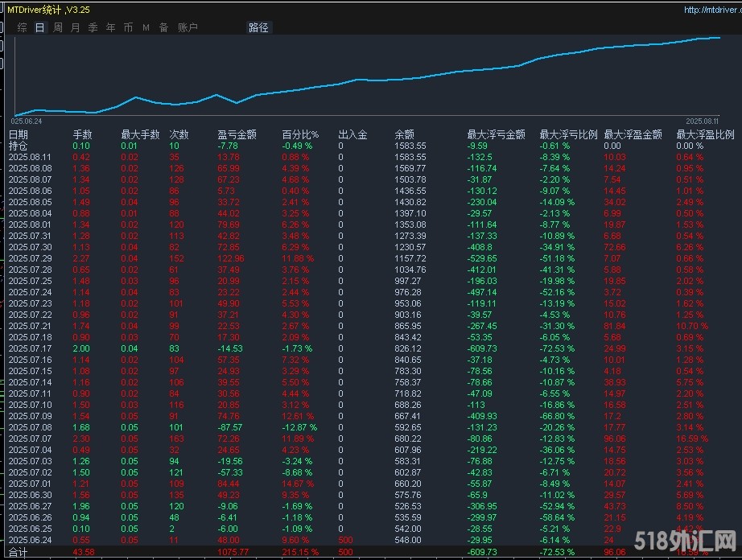
Task: Open the 年 yearly tab
Action: tap(111, 27)
